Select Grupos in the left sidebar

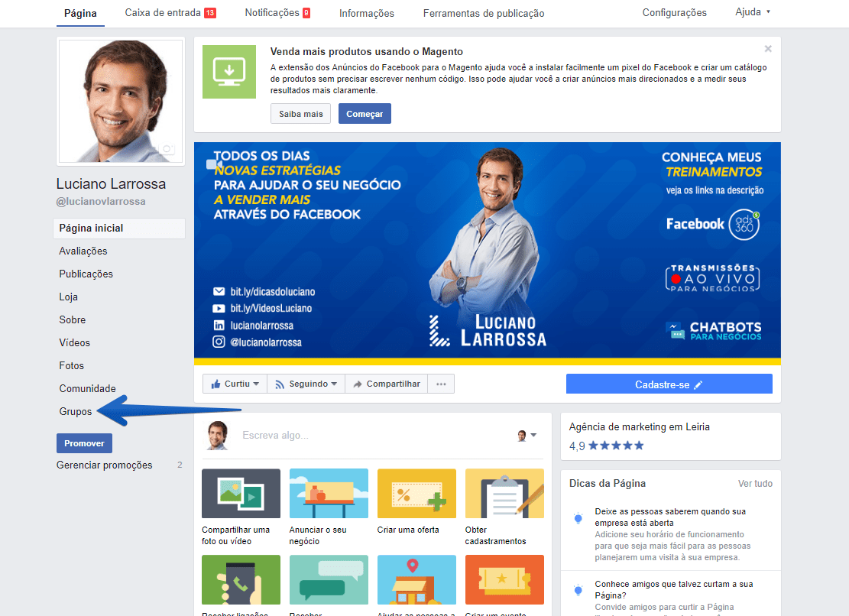coord(76,411)
